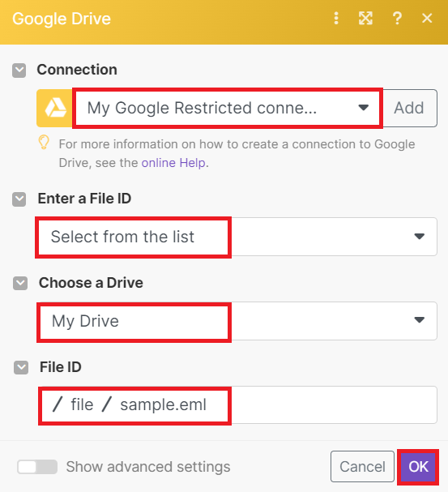The width and height of the screenshot is (448, 492).
Task: Toggle the chevron checkbox next to File ID label
Action: coord(21,367)
